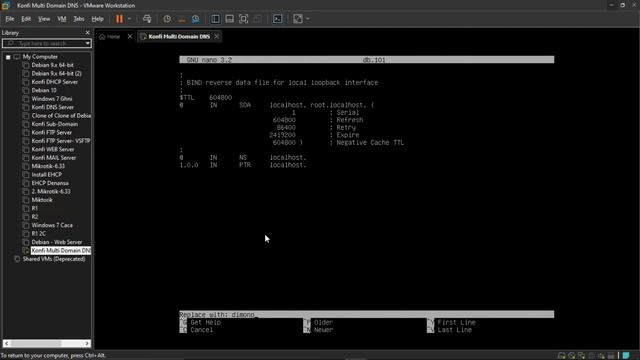
Task: Select Shared VMs (Deprecated) node
Action: pyautogui.click(x=54, y=259)
